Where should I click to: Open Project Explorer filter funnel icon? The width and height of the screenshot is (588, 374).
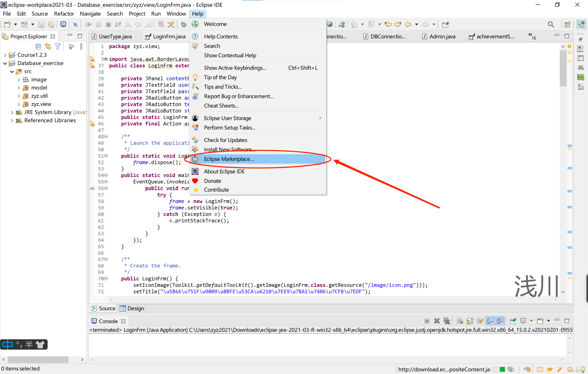[x=58, y=46]
